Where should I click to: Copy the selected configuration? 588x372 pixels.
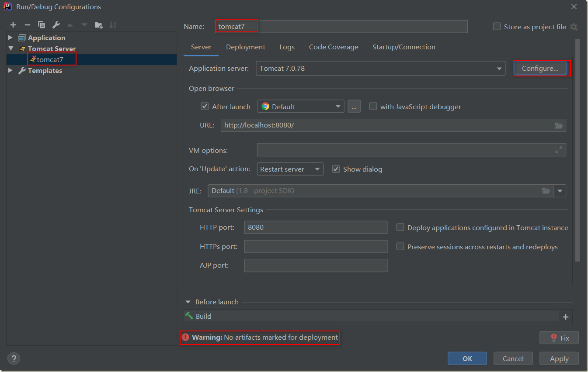(x=42, y=25)
